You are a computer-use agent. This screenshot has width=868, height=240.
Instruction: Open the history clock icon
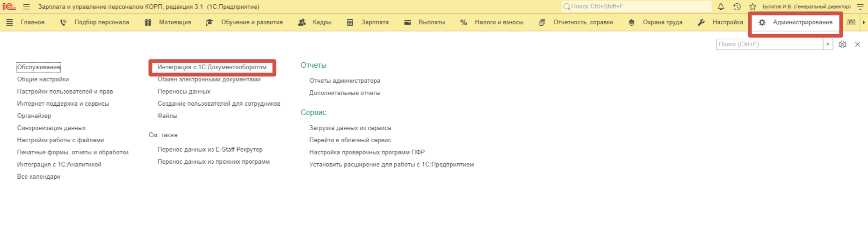[737, 7]
